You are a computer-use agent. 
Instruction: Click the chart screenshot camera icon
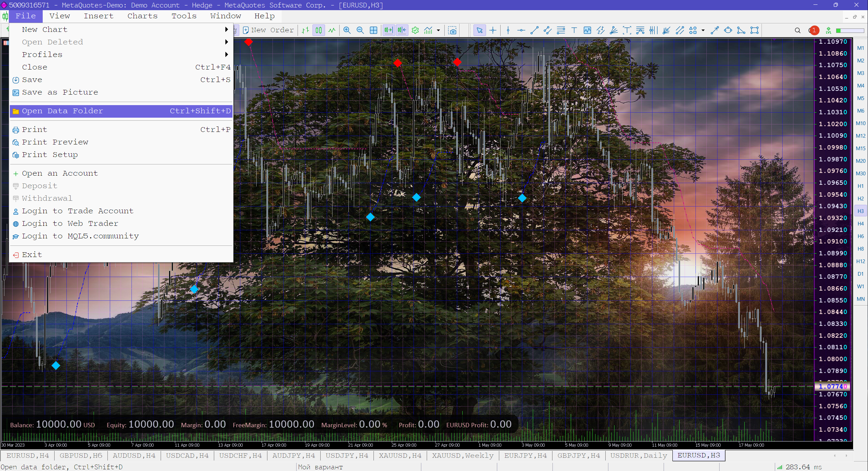452,30
